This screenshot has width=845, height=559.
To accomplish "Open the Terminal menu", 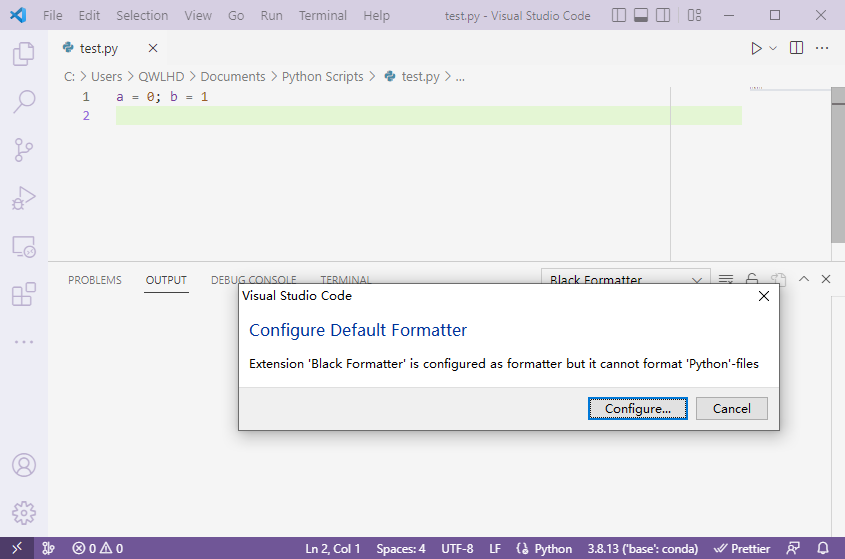I will coord(322,16).
